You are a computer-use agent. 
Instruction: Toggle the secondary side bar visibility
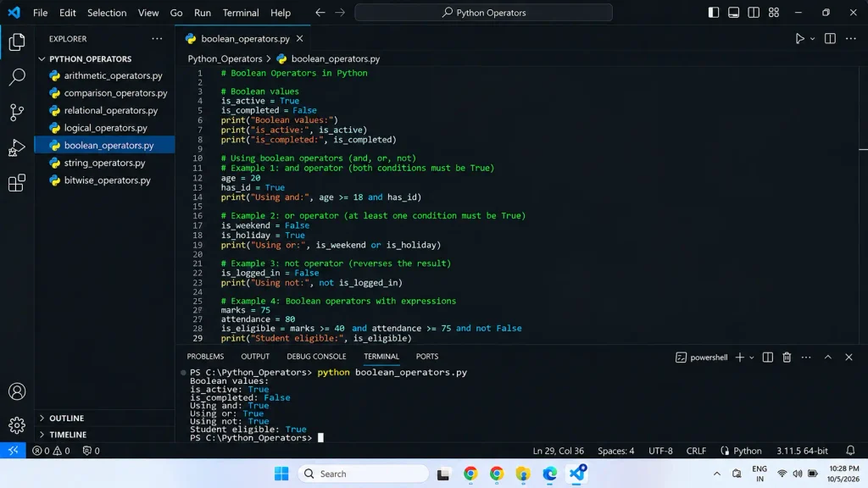click(x=754, y=12)
